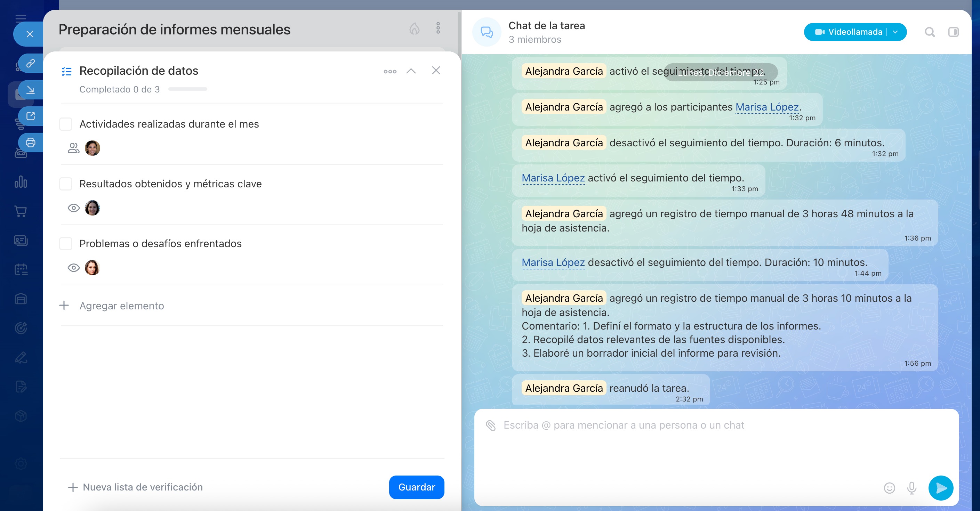Collapse the 'Recopilación de datos' checklist

[410, 71]
